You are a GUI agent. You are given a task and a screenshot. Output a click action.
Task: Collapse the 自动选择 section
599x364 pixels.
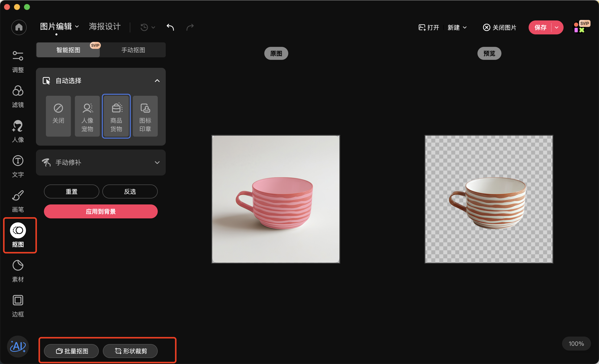pos(157,81)
